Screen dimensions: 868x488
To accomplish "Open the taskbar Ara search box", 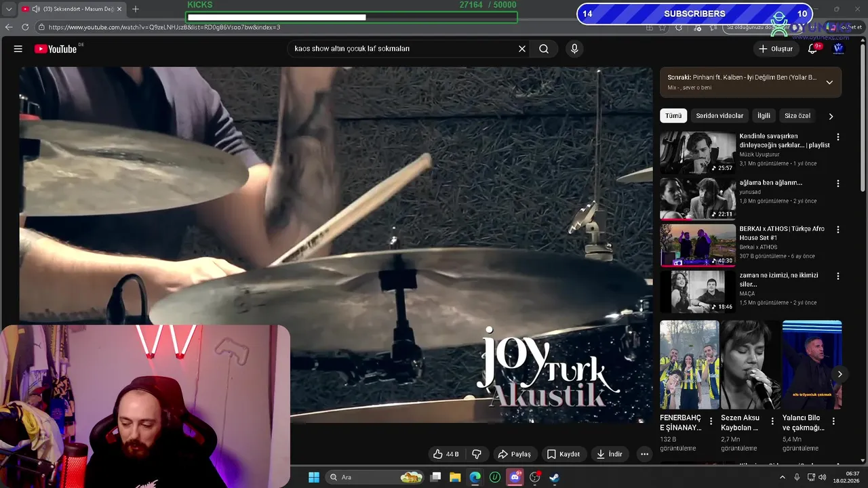I will point(375,477).
